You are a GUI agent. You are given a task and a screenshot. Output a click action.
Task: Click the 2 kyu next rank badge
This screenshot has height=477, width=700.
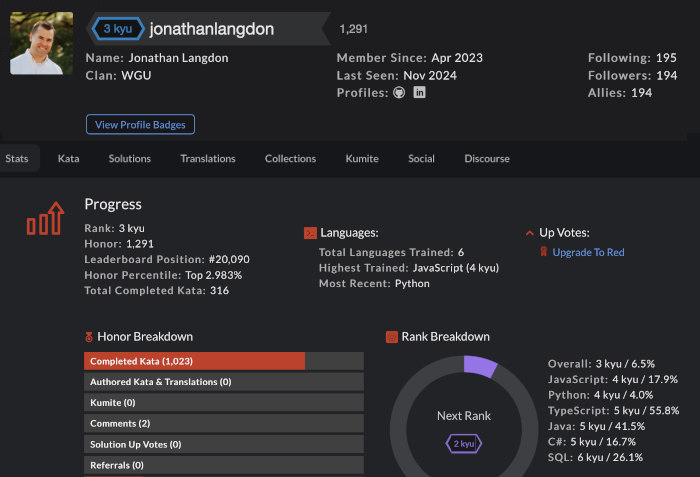[464, 444]
